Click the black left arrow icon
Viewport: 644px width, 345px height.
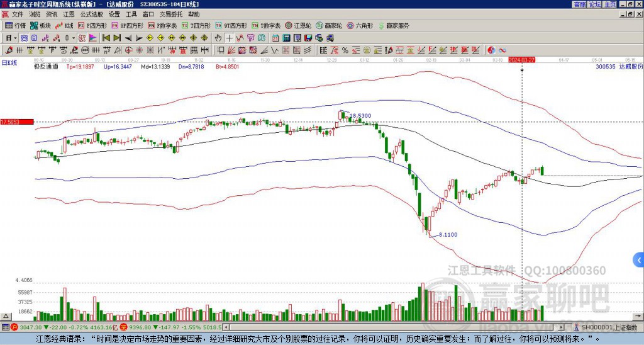click(128, 38)
